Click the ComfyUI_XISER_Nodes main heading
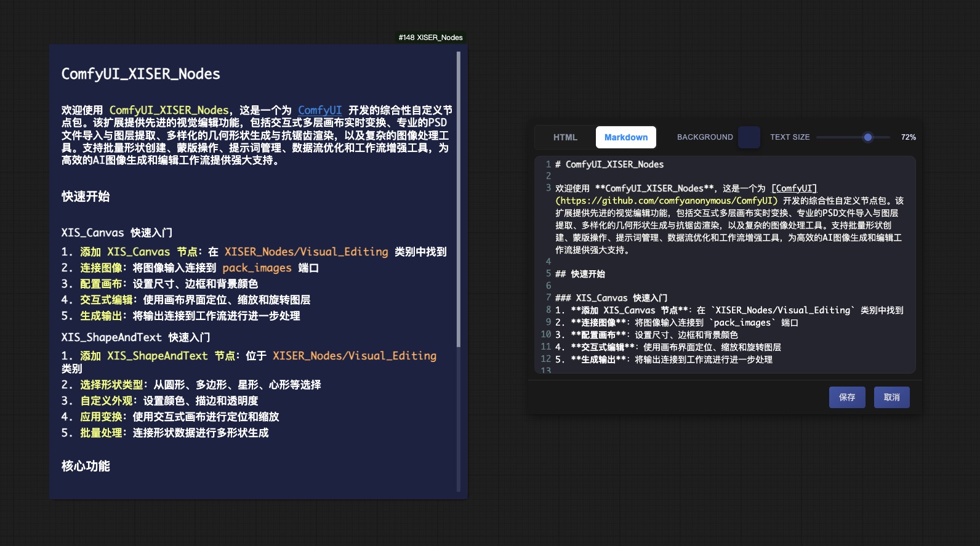The width and height of the screenshot is (980, 546). [x=140, y=74]
